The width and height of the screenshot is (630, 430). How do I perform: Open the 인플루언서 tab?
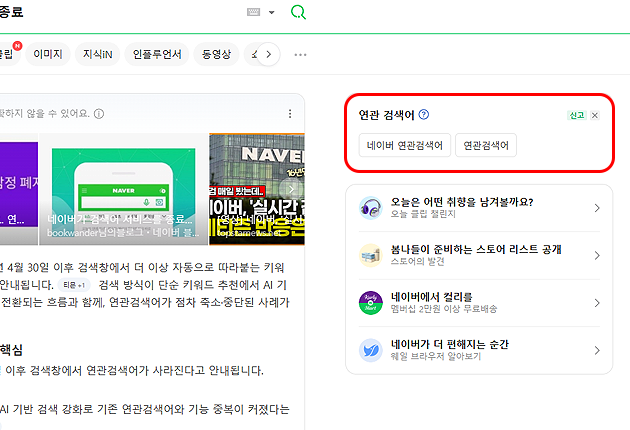pyautogui.click(x=157, y=54)
